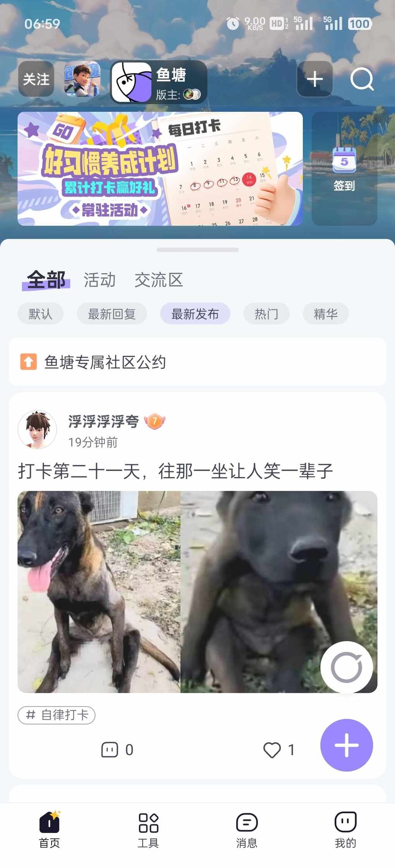Viewport: 395px width, 868px height.
Task: Open the 签到 calendar check-in
Action: 344,169
